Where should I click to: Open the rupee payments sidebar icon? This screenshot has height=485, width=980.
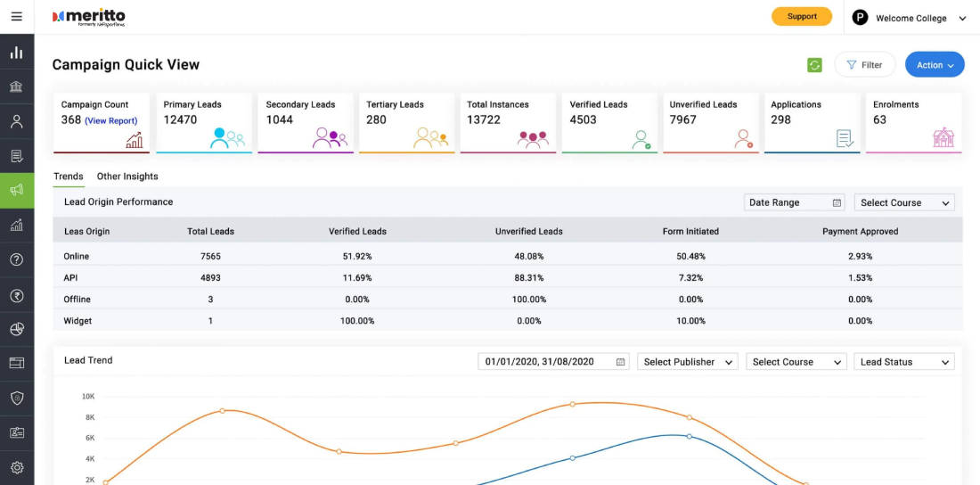[x=17, y=295]
